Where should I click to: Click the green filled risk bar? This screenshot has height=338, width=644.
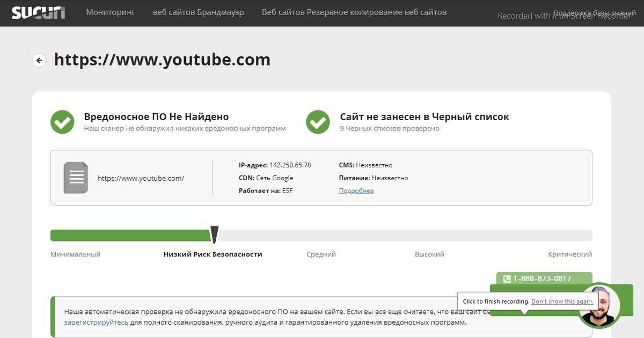pyautogui.click(x=130, y=236)
